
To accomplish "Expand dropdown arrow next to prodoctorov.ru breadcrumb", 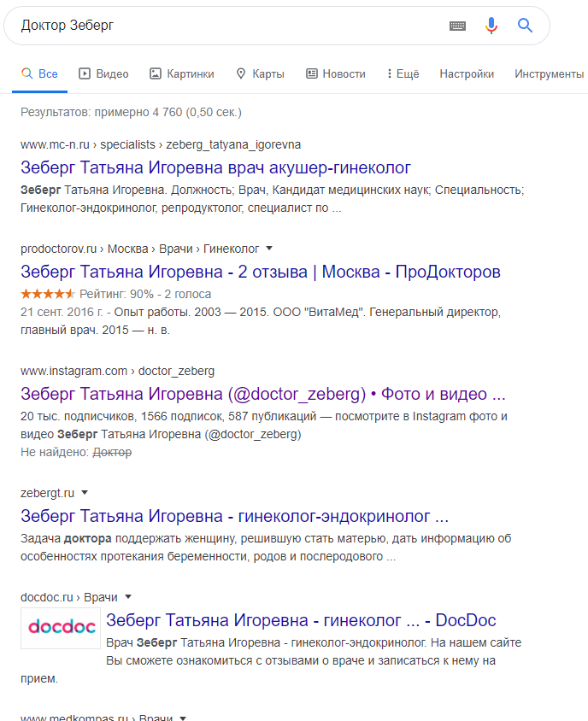I will pyautogui.click(x=269, y=249).
